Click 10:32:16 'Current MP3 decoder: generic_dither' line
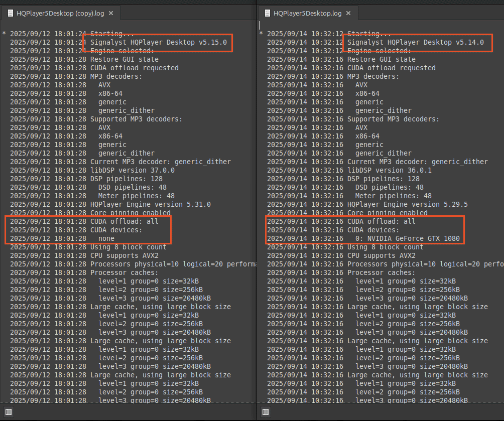Screen dimensions: 504x421 point(377,162)
